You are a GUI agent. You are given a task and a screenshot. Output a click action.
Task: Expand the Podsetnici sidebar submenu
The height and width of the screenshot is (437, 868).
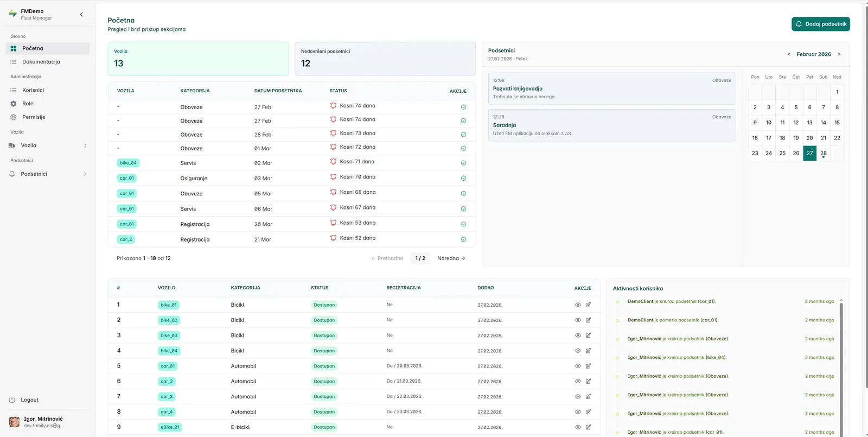pos(85,174)
